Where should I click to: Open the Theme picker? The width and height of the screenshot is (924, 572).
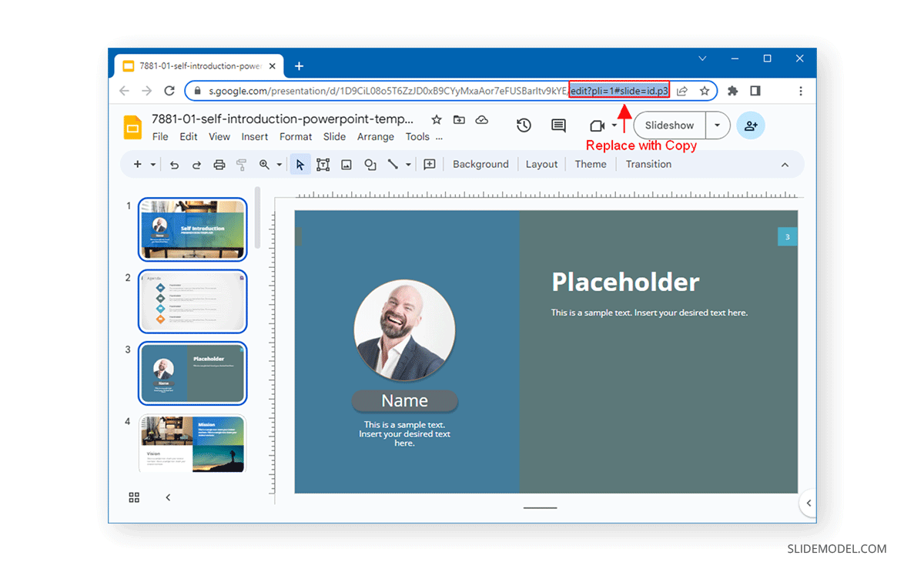(x=590, y=164)
